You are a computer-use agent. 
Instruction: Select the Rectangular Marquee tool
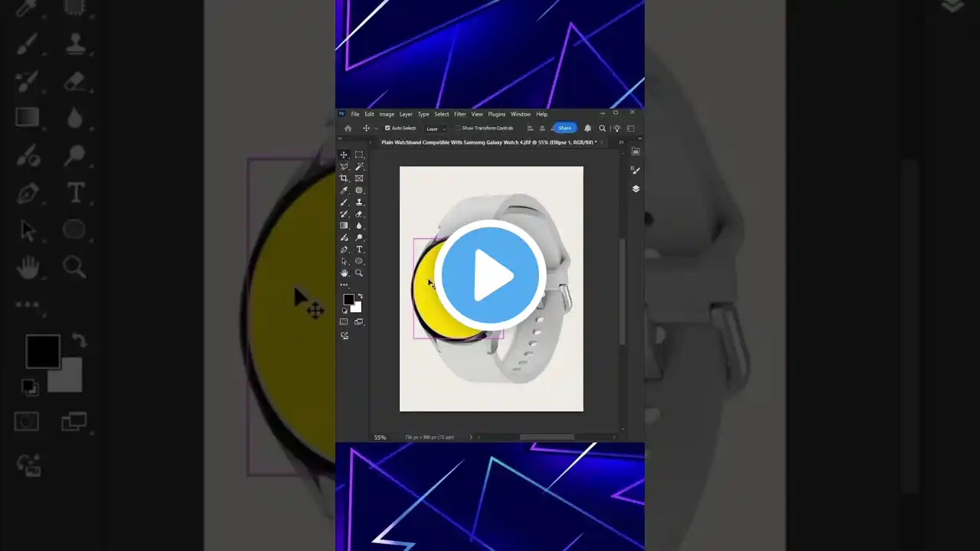[359, 155]
